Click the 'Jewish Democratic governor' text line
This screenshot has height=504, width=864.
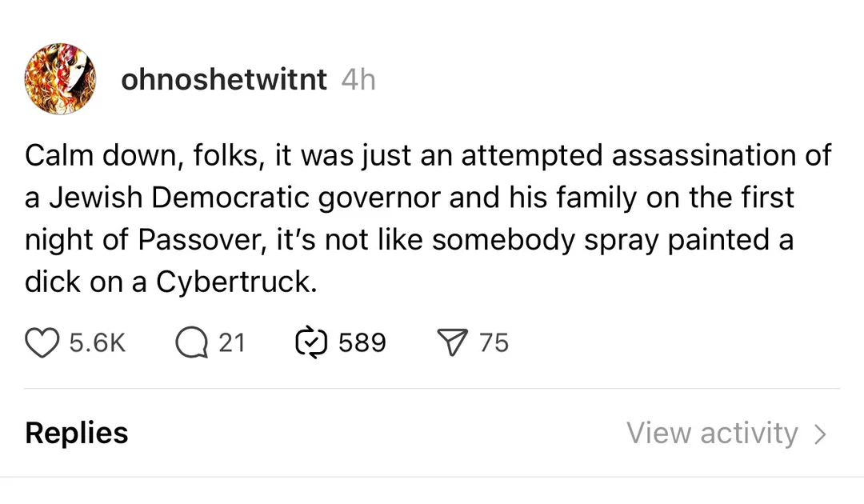pyautogui.click(x=409, y=197)
